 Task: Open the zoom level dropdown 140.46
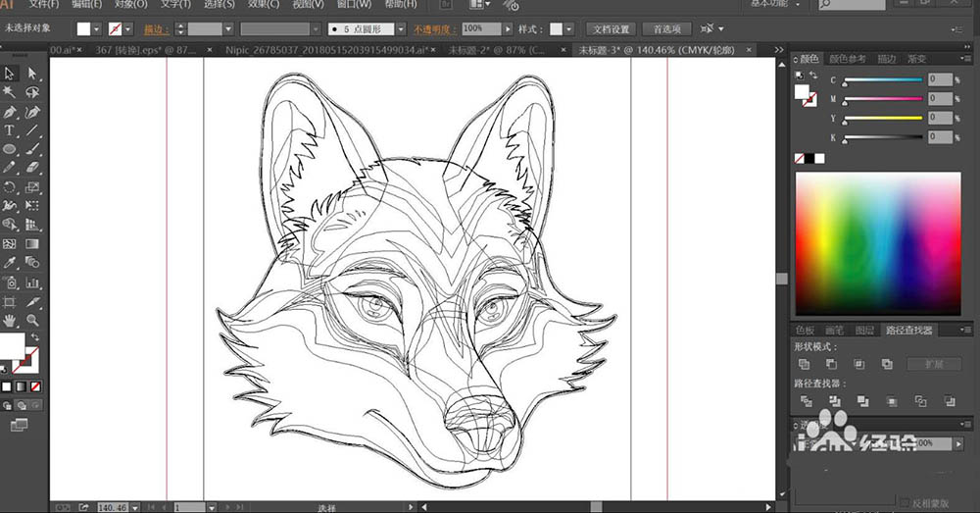click(x=135, y=507)
